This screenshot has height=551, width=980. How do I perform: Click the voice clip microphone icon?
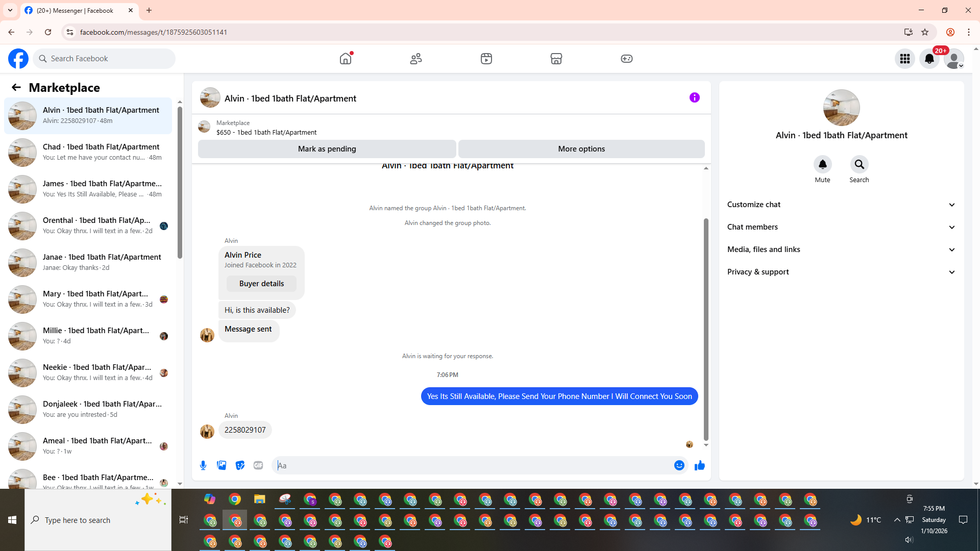click(x=203, y=465)
